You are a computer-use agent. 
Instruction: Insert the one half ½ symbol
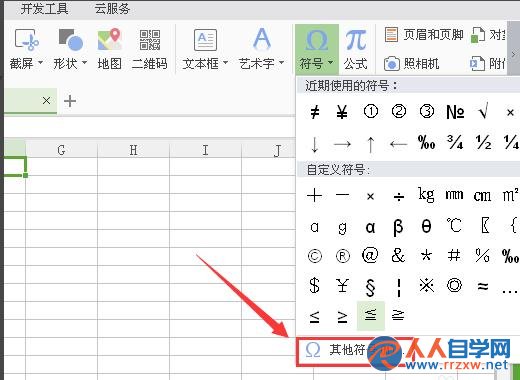[483, 142]
